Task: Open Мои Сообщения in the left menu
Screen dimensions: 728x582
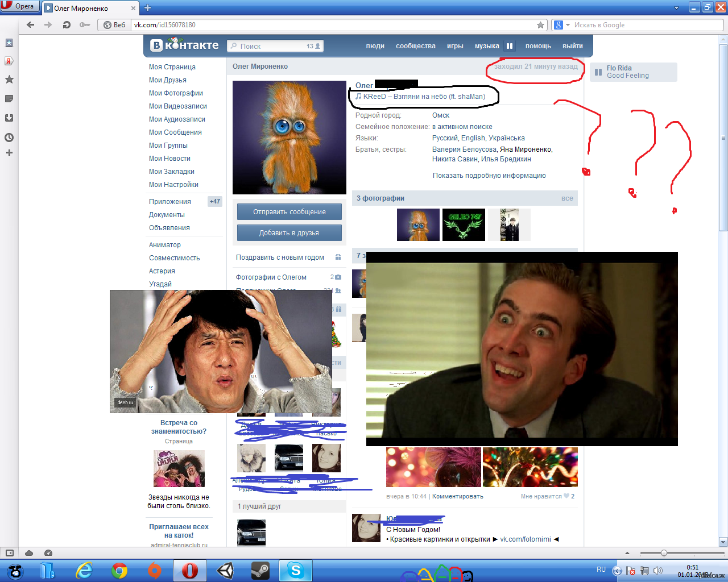Action: [175, 132]
